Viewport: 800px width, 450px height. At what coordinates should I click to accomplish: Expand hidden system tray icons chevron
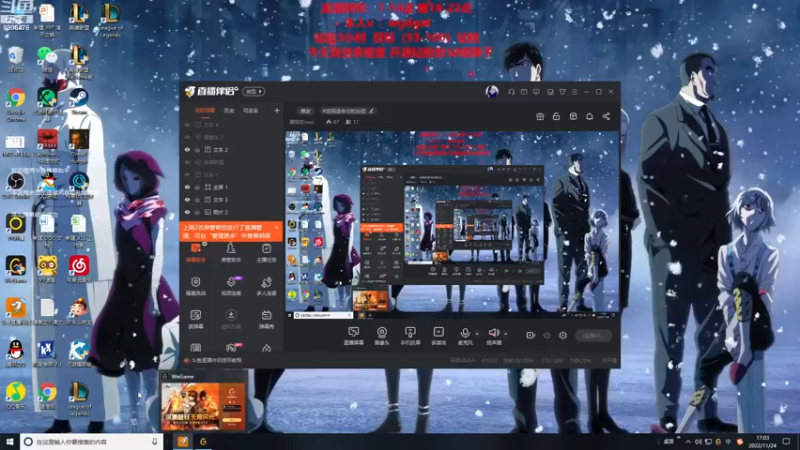coord(688,441)
